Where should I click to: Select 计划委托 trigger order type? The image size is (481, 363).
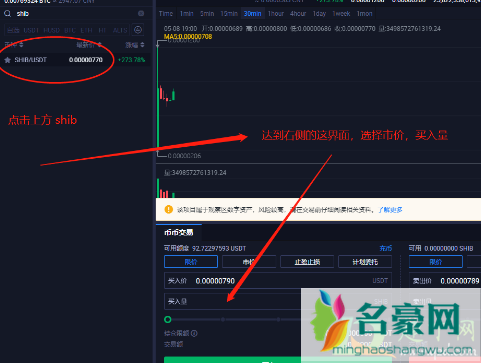[365, 262]
